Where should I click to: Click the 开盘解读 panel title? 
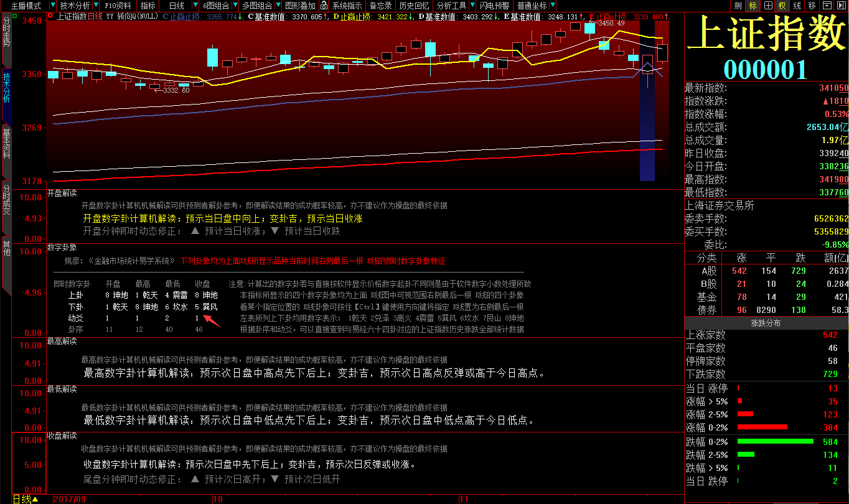pos(62,194)
